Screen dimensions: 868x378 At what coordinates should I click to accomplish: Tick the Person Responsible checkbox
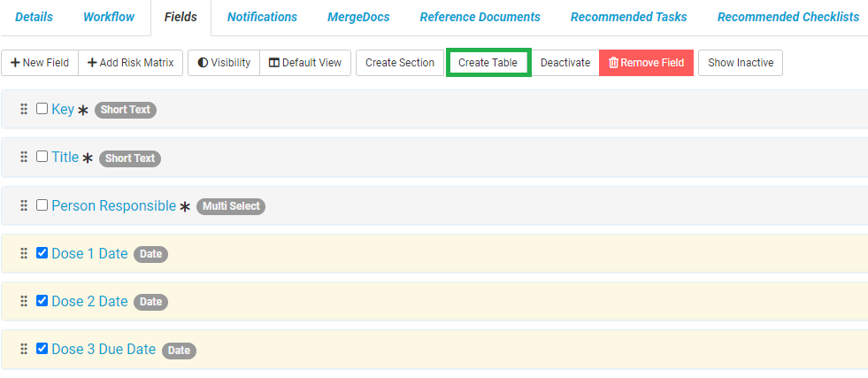click(x=42, y=205)
